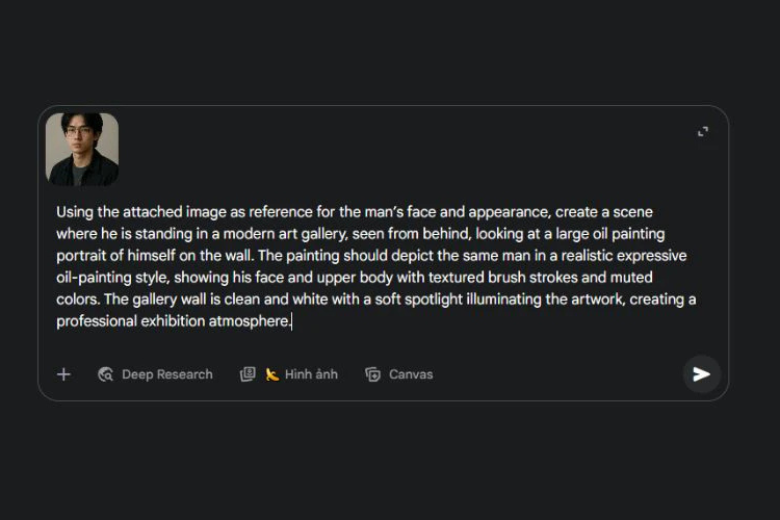Place cursor after 'exhibition atmosphere.'
Viewport: 780px width, 520px height.
pos(291,322)
